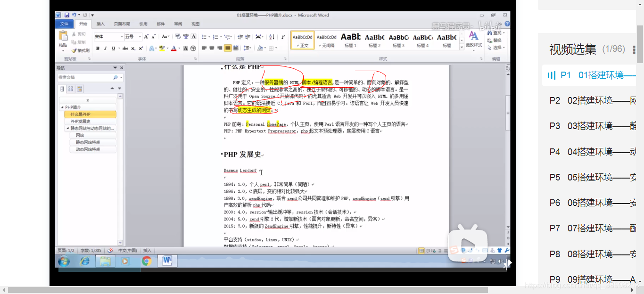The height and width of the screenshot is (294, 644).
Task: Toggle justify alignment (highlighted)
Action: (x=228, y=48)
